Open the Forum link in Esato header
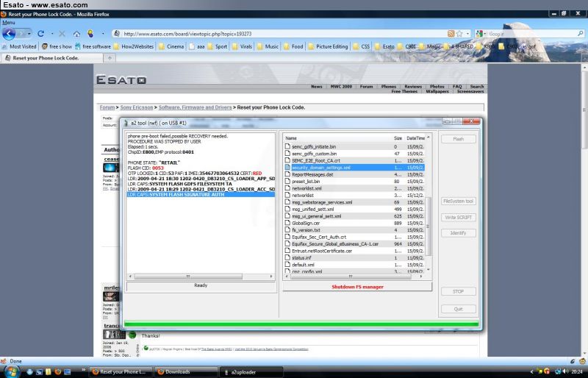The width and height of the screenshot is (588, 378). pos(366,86)
